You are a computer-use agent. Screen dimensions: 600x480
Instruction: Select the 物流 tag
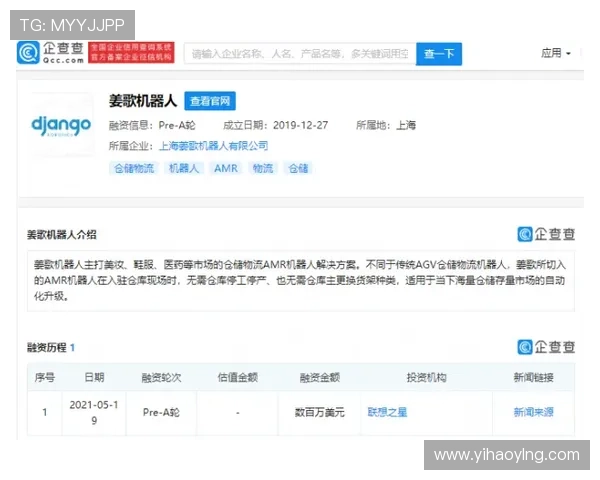[263, 168]
